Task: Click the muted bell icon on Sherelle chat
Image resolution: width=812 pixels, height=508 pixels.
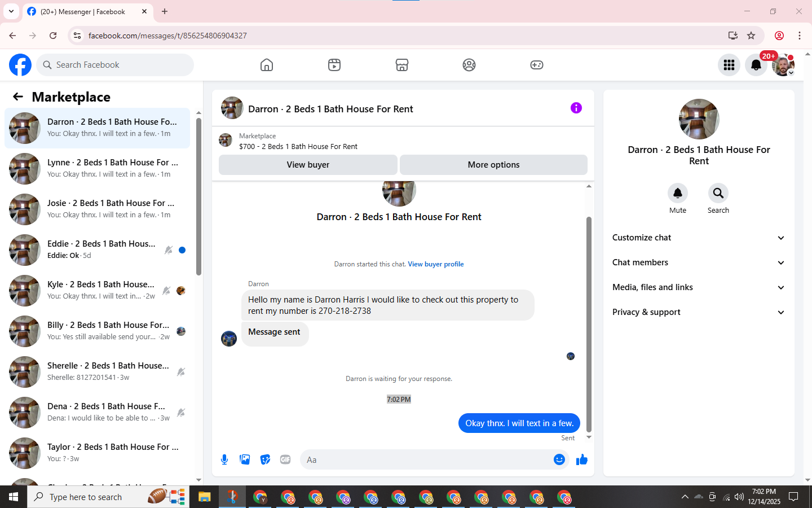Action: tap(180, 372)
